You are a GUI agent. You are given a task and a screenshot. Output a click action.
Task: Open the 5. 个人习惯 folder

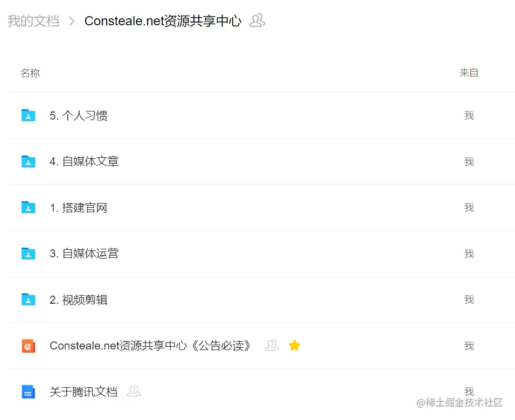(x=79, y=115)
